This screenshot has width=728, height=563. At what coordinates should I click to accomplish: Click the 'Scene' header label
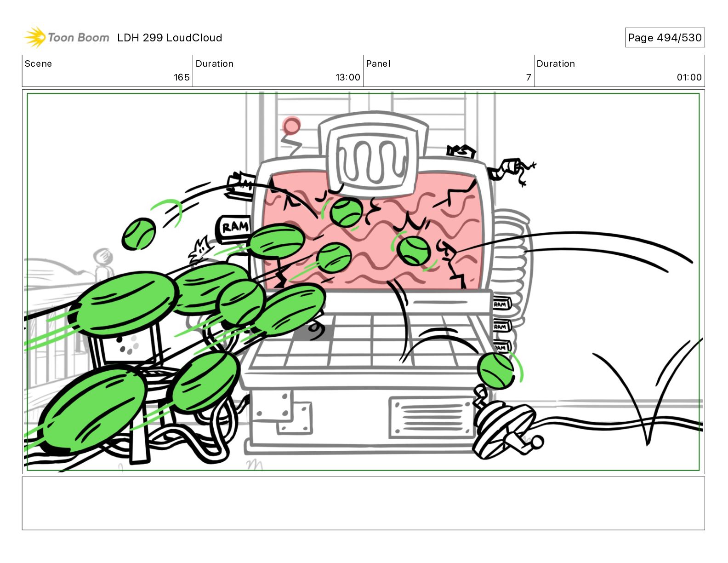coord(38,63)
